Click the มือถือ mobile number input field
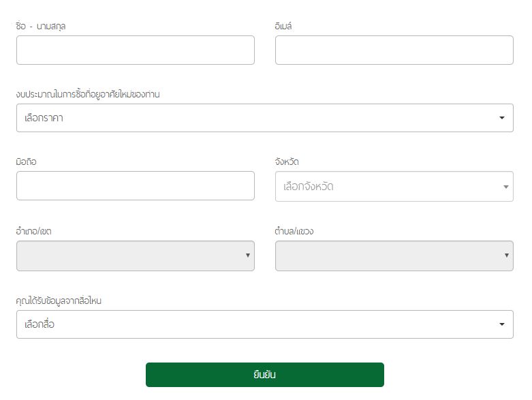Image resolution: width=532 pixels, height=400 pixels. tap(136, 185)
